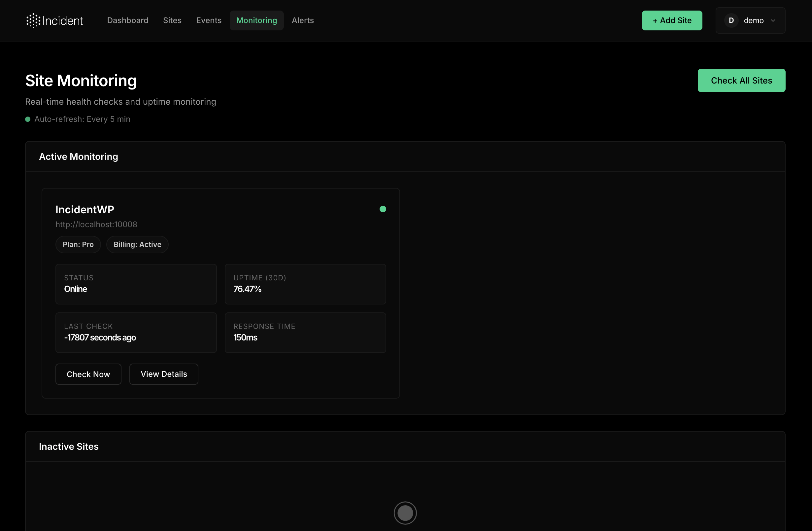This screenshot has height=531, width=812.
Task: Click the Response Time stat card
Action: click(305, 333)
